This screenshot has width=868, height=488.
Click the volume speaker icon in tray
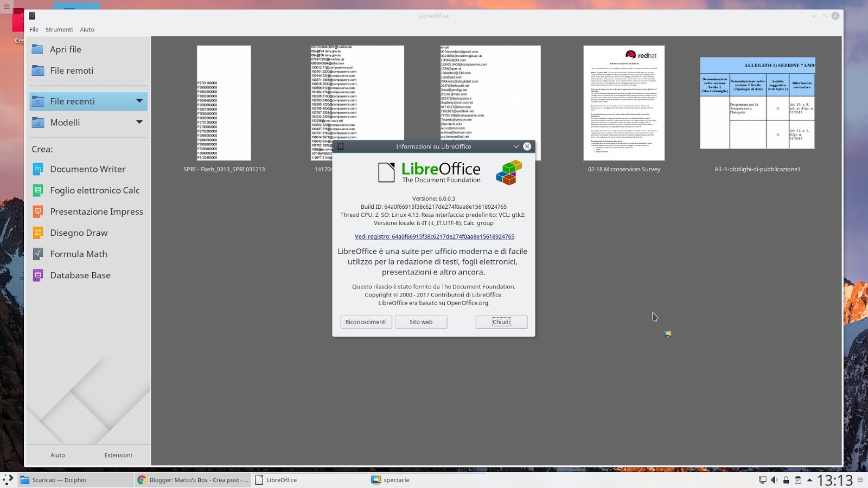pos(774,480)
